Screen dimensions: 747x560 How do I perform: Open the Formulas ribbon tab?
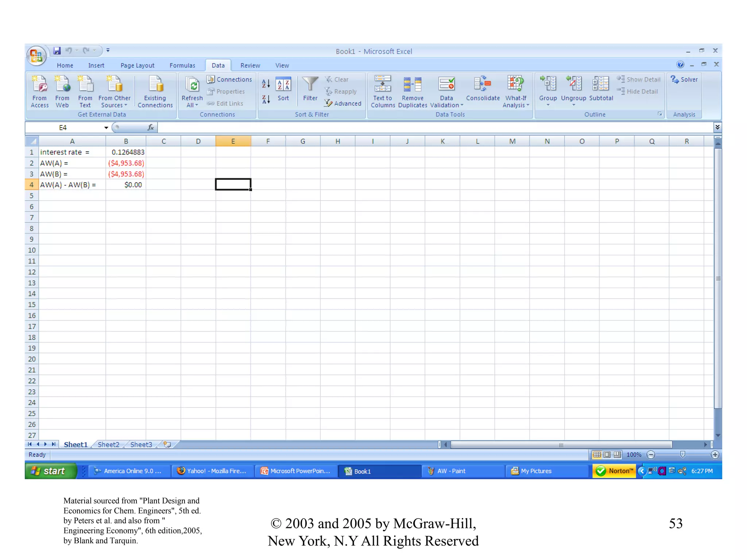click(182, 66)
